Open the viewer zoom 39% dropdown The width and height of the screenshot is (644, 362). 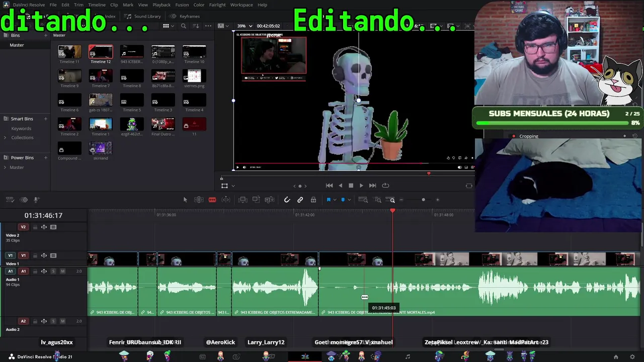pos(245,26)
